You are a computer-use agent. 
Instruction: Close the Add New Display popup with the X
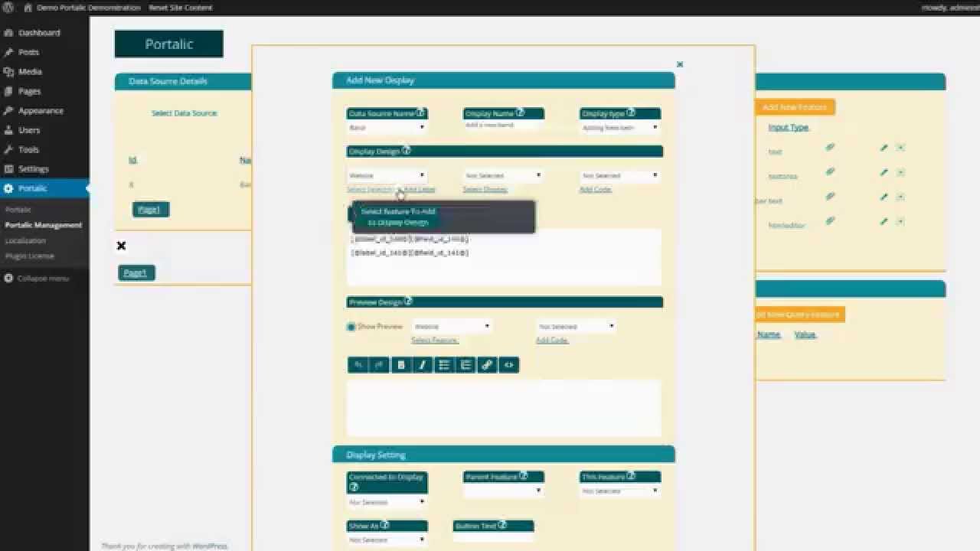pyautogui.click(x=680, y=65)
